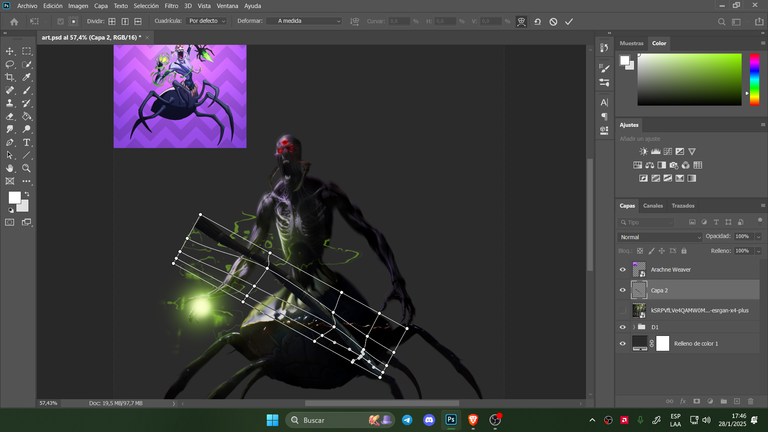Select the Rectangular Marquee tool
The height and width of the screenshot is (432, 768).
pos(26,51)
